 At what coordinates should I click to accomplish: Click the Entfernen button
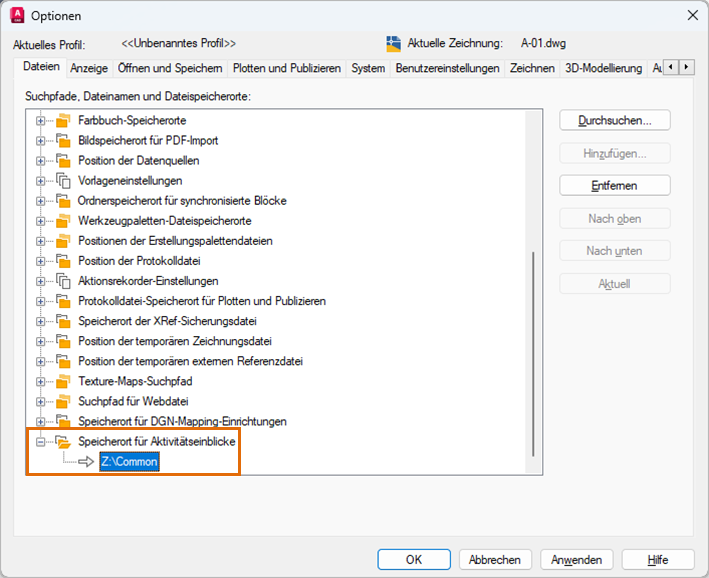(614, 185)
